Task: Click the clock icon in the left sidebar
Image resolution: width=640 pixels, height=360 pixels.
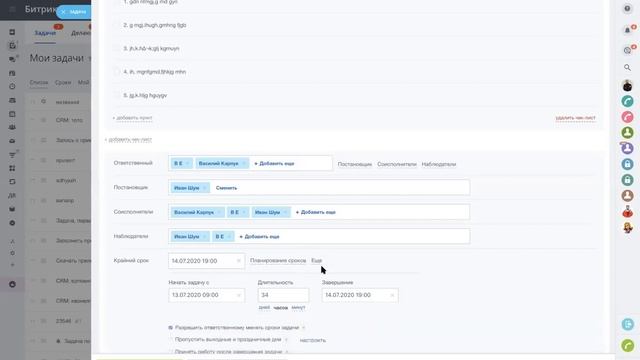Action: [12, 87]
